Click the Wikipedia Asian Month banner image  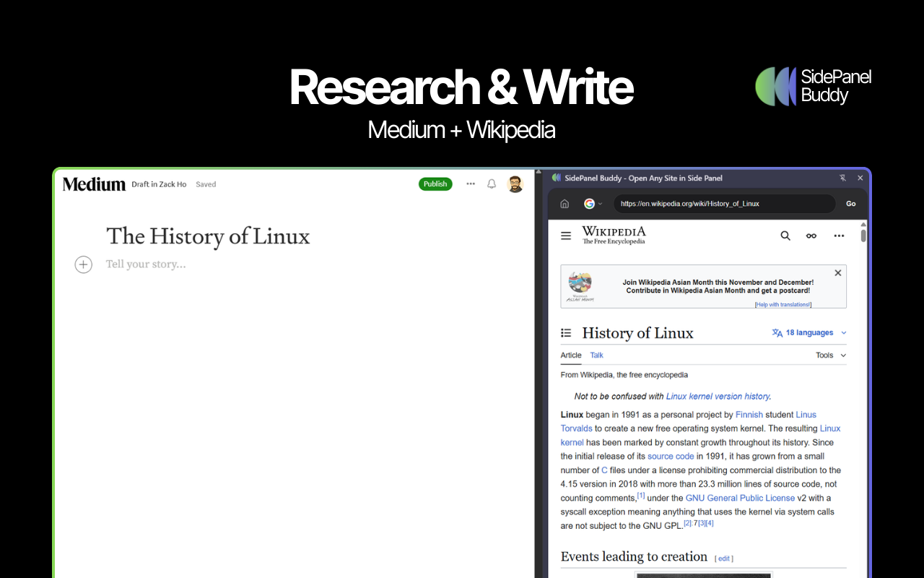coord(580,287)
